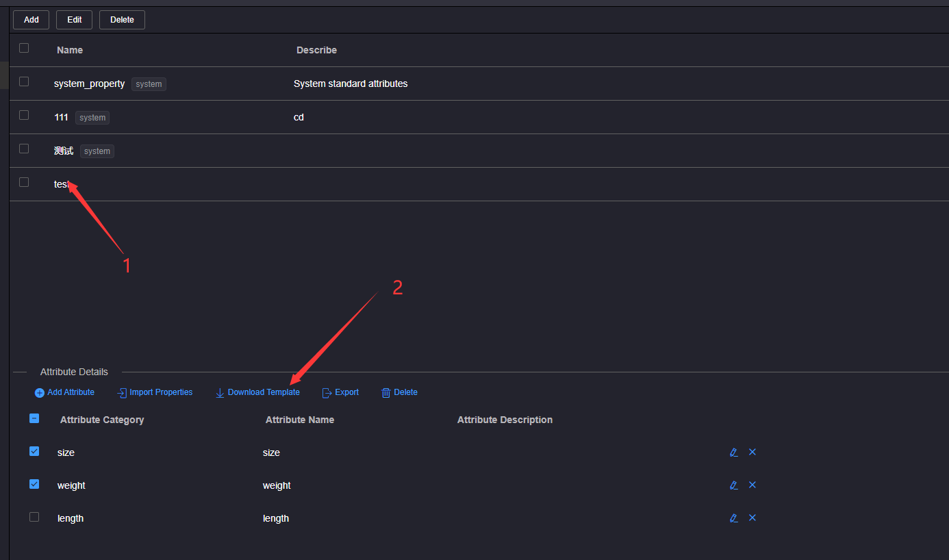Click 'size' in Attribute Category column
Viewport: 949px width, 560px height.
[66, 453]
